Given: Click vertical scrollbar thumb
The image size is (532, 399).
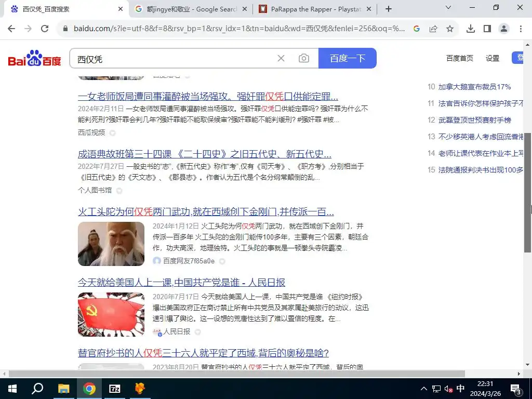Looking at the screenshot, I should pos(528,192).
